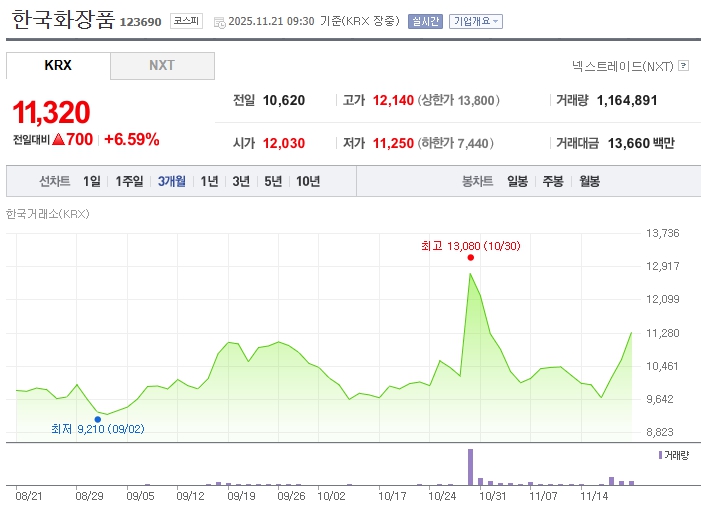Show the 주봉 weekly candle chart
This screenshot has width=701, height=519.
pos(553,181)
